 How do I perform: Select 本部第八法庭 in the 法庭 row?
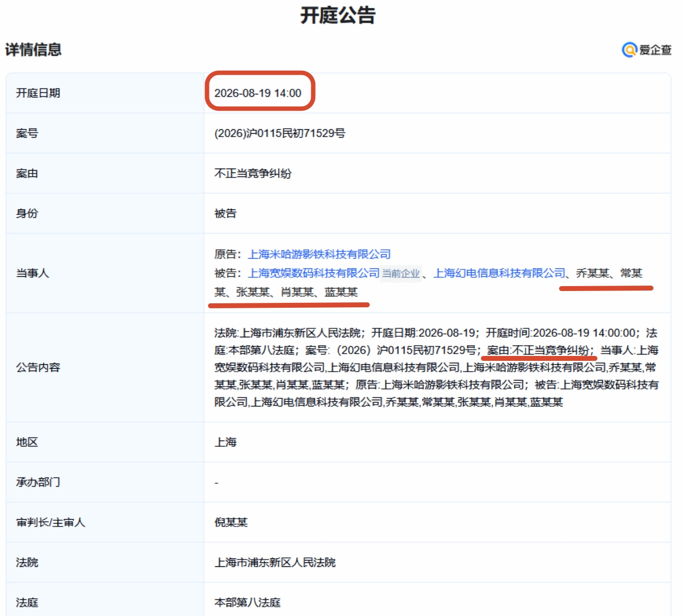[x=247, y=602]
